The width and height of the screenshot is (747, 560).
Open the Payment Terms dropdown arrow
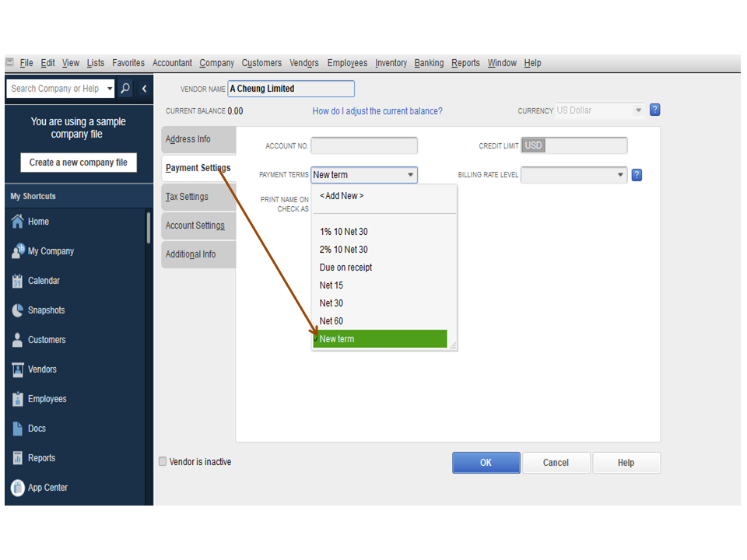[411, 175]
